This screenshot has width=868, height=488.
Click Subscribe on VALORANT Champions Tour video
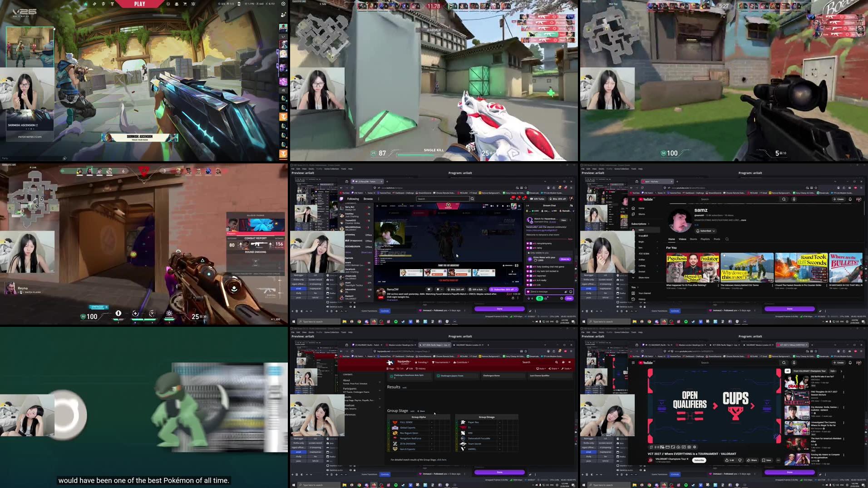pos(699,460)
